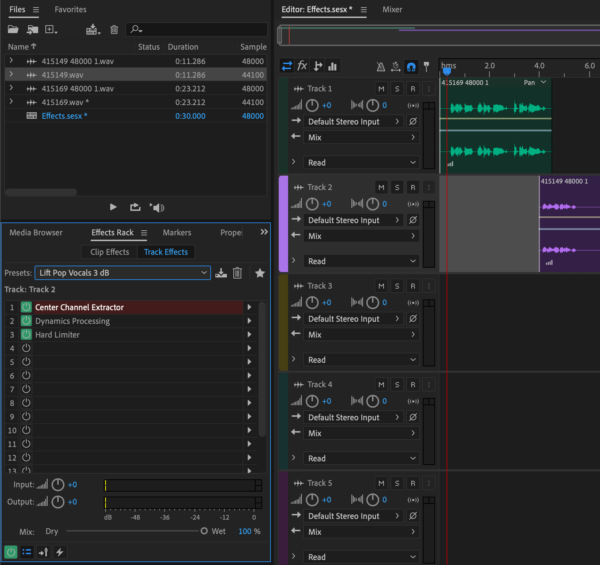Delete the effects rack preset

pyautogui.click(x=237, y=273)
